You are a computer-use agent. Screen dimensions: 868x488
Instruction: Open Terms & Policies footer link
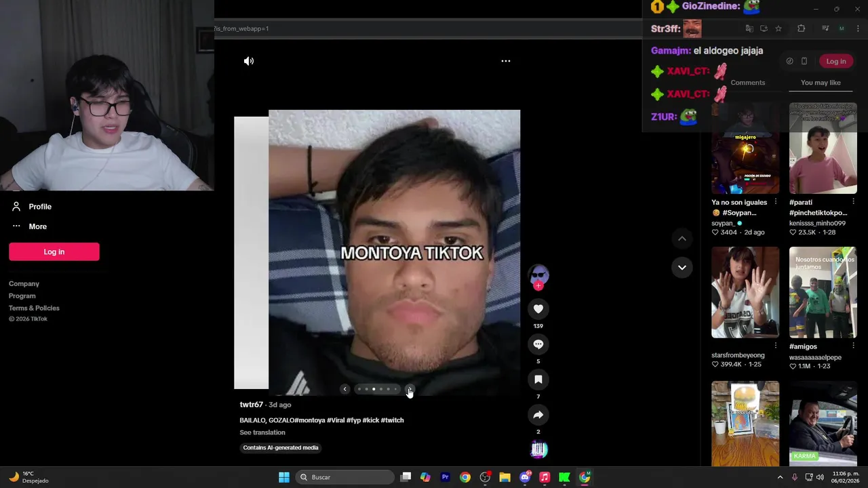tap(34, 308)
